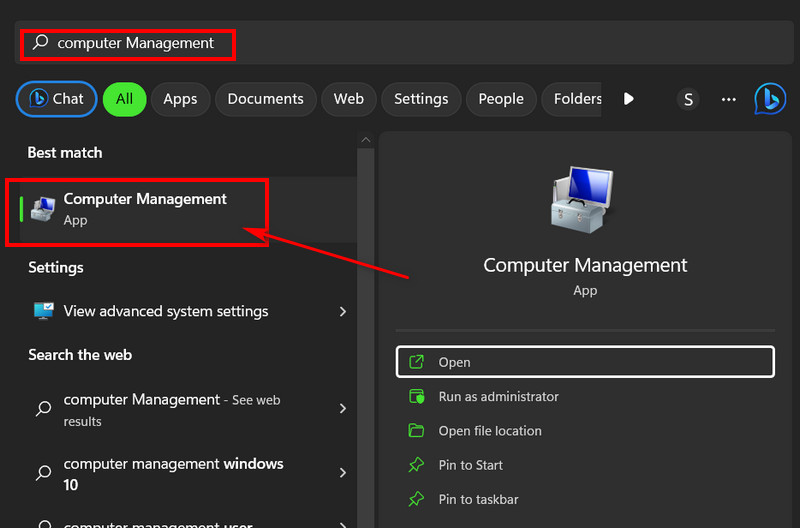The width and height of the screenshot is (800, 528).
Task: Expand View advanced system settings chevron
Action: point(343,311)
